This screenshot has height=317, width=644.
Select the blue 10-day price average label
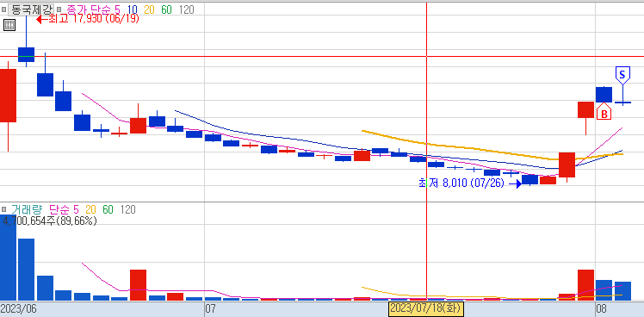point(133,9)
